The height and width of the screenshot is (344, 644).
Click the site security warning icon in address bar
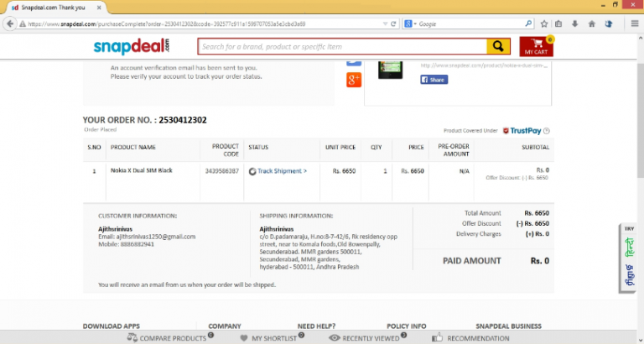pyautogui.click(x=23, y=23)
